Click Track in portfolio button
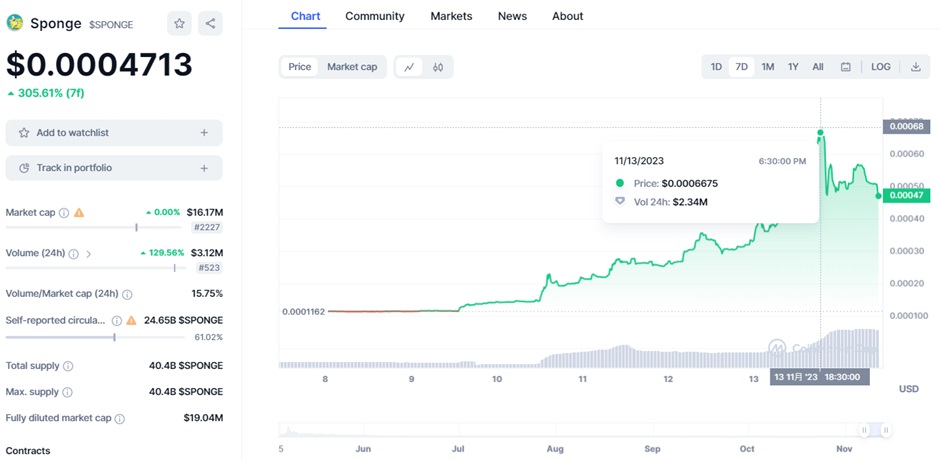Viewport: 940px width, 461px height. 114,168
